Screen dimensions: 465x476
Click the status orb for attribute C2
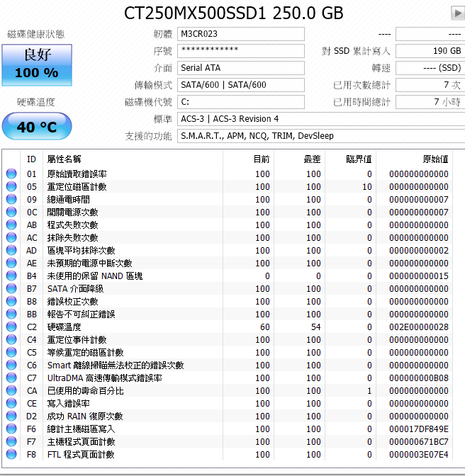[x=11, y=327]
